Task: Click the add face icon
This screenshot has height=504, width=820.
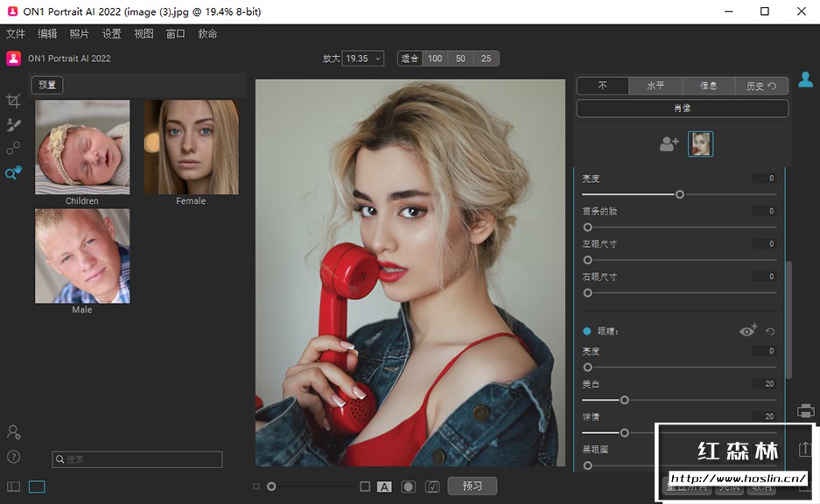Action: pos(669,144)
